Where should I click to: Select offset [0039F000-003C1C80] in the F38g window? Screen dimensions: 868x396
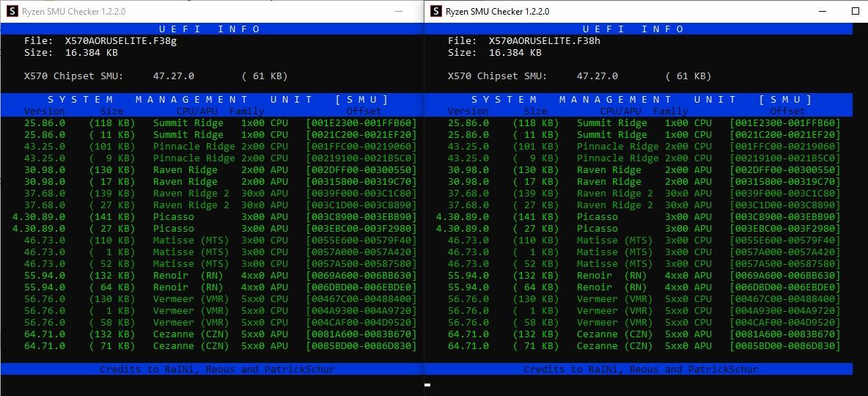(361, 194)
